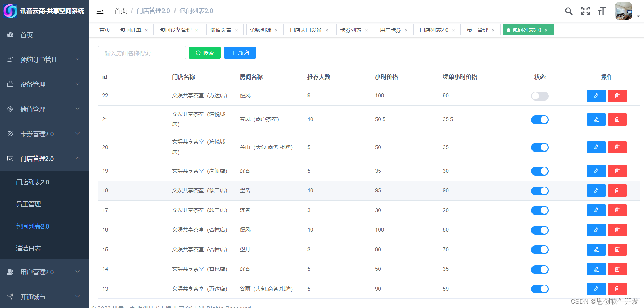
Task: Collapse 门店管理2.0 sidebar menu
Action: tap(44, 159)
